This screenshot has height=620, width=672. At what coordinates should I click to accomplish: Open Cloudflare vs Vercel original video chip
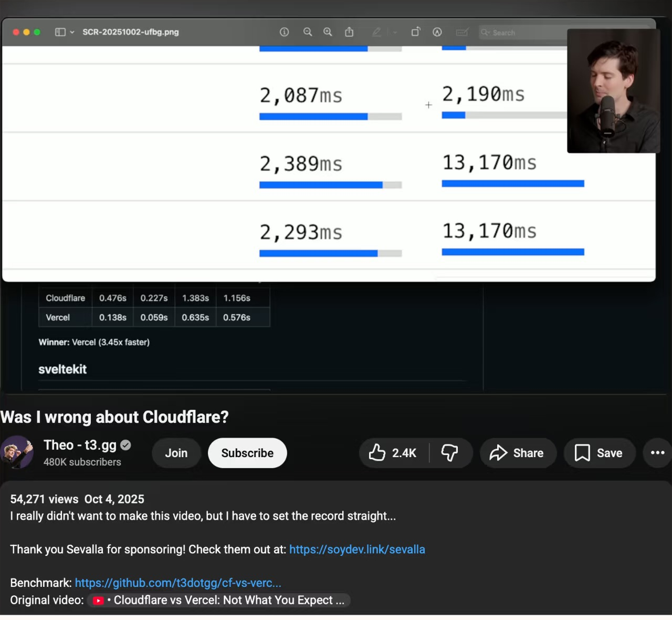(219, 600)
